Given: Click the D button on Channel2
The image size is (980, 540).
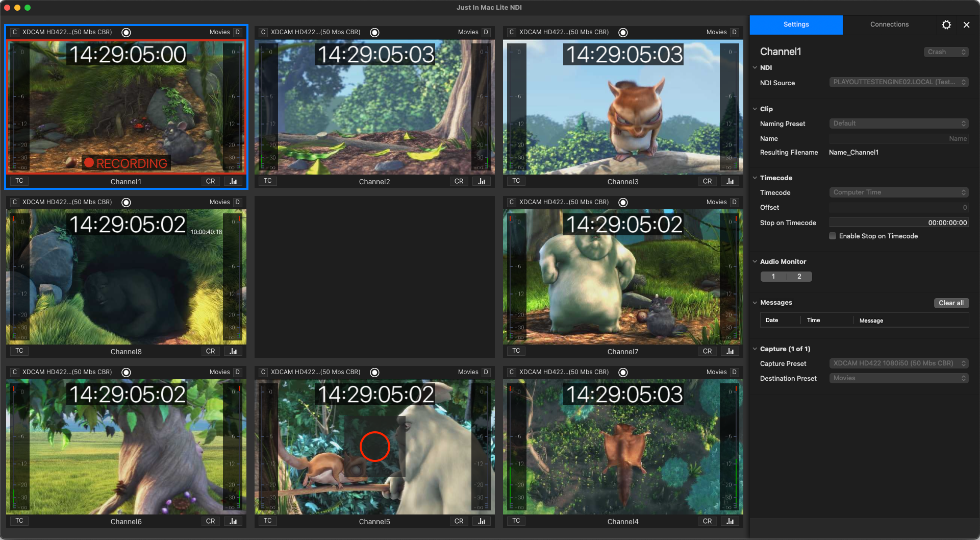Looking at the screenshot, I should point(486,32).
